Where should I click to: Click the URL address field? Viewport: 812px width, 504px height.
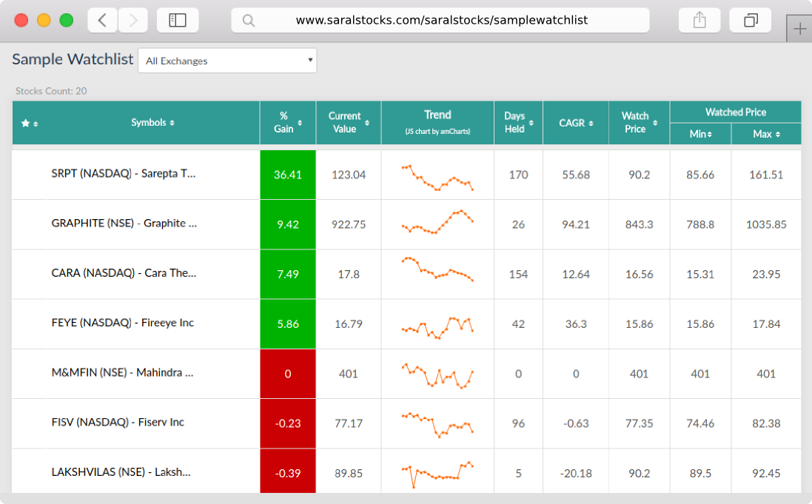pyautogui.click(x=441, y=20)
